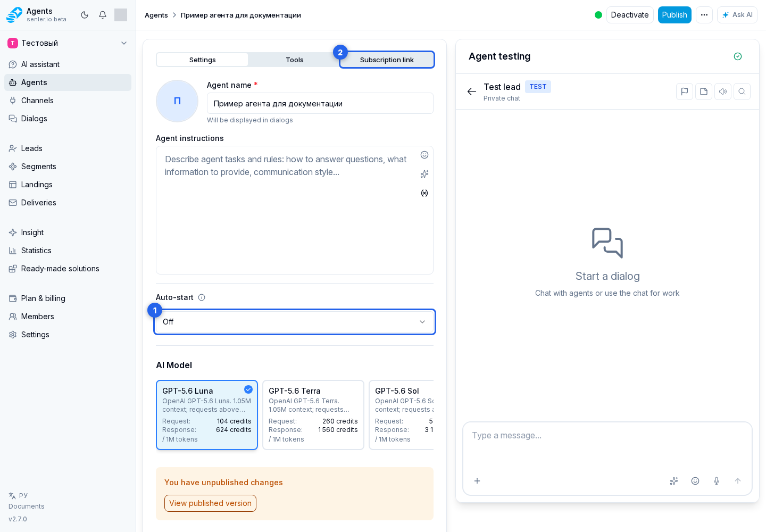Image resolution: width=766 pixels, height=532 pixels.
Task: Open Insight in sidebar
Action: click(68, 232)
